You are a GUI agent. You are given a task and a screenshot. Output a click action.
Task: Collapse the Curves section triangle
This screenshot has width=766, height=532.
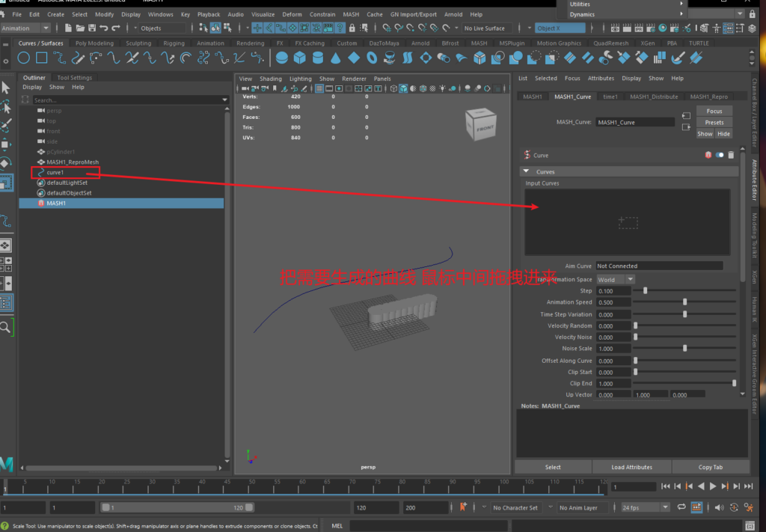(526, 171)
